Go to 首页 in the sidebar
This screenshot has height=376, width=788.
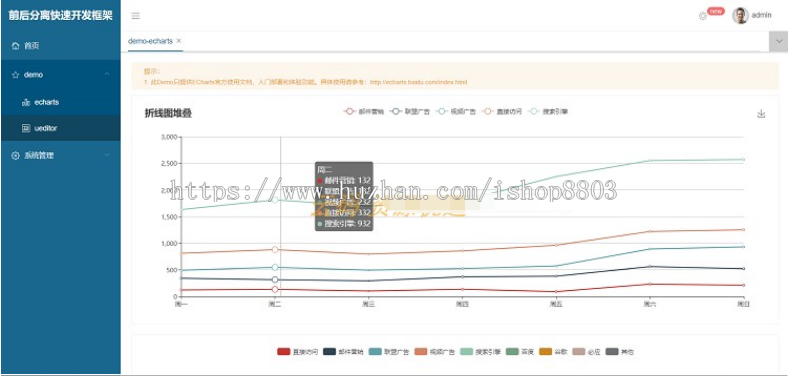click(60, 46)
